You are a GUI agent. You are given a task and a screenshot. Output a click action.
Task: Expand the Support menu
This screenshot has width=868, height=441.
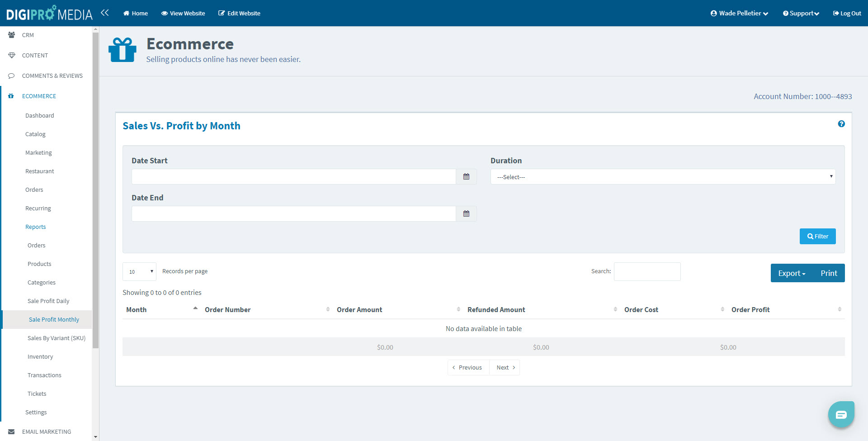pos(801,13)
